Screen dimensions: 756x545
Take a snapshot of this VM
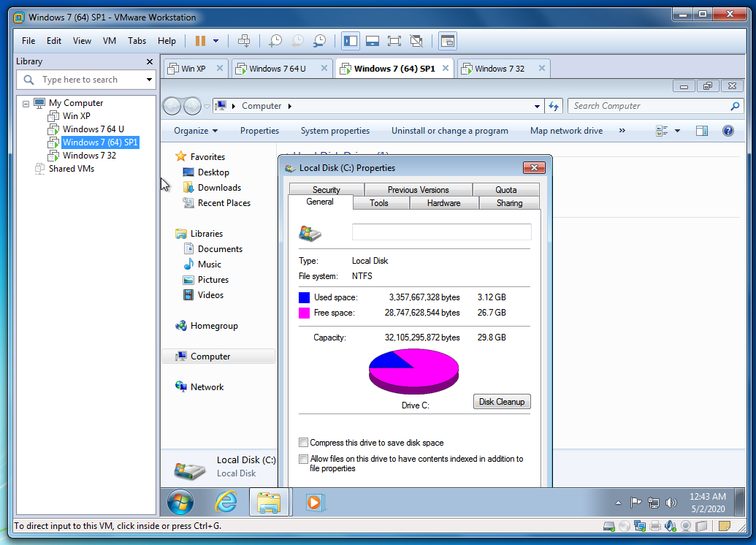point(275,41)
